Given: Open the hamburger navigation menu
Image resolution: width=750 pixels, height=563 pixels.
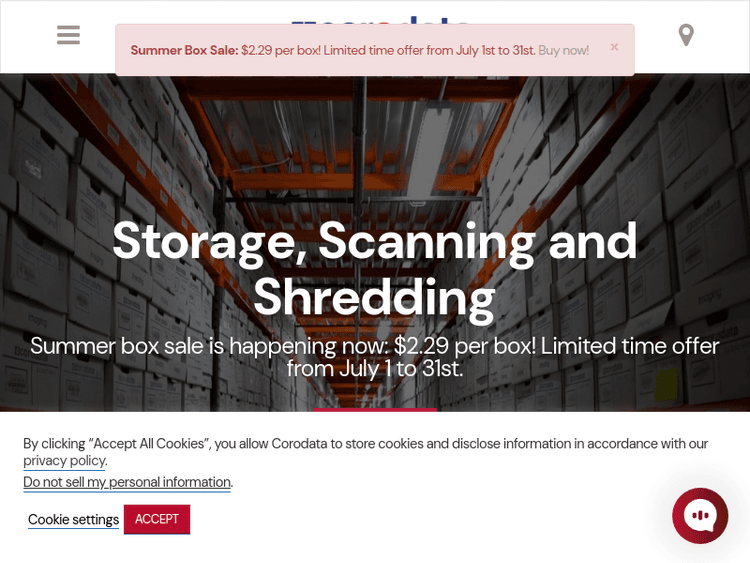Looking at the screenshot, I should (x=68, y=35).
